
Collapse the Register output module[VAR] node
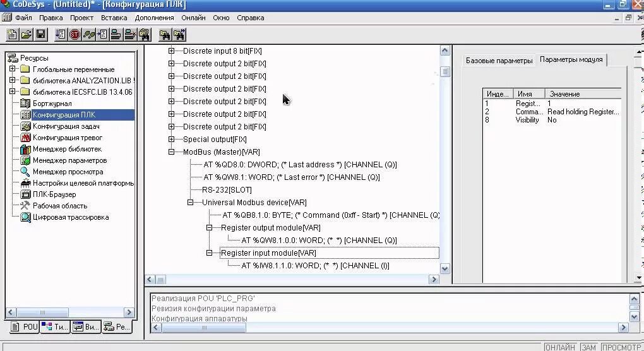click(209, 227)
